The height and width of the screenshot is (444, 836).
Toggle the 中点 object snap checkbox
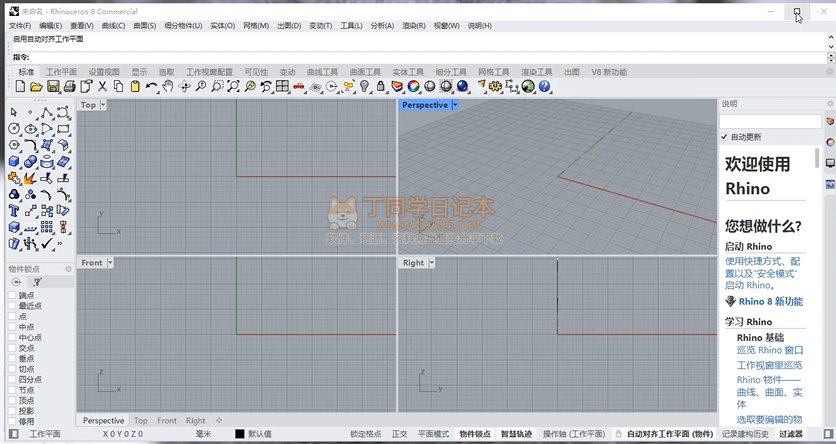pos(12,327)
